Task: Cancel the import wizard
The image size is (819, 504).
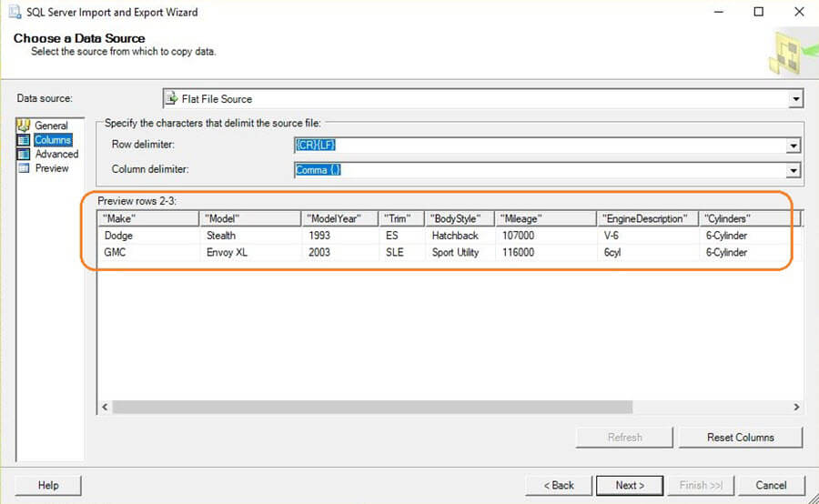Action: tap(771, 485)
